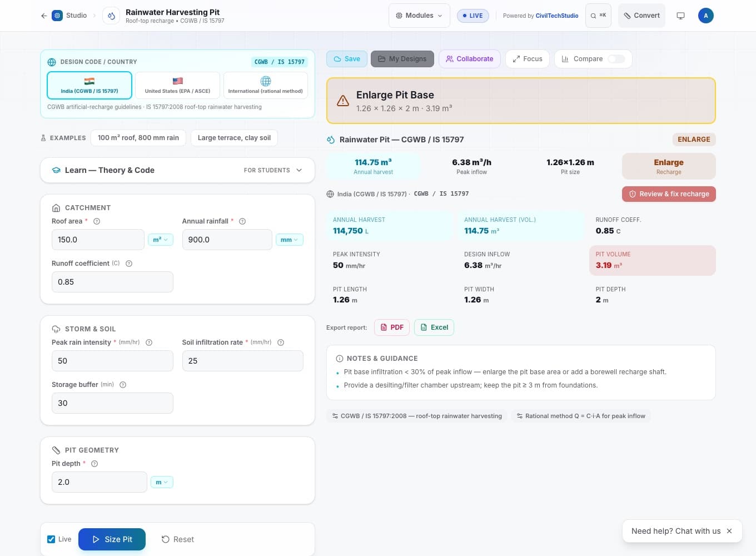Click the Soil infiltration rate help icon
Screen dimensions: 756x556
(x=281, y=342)
